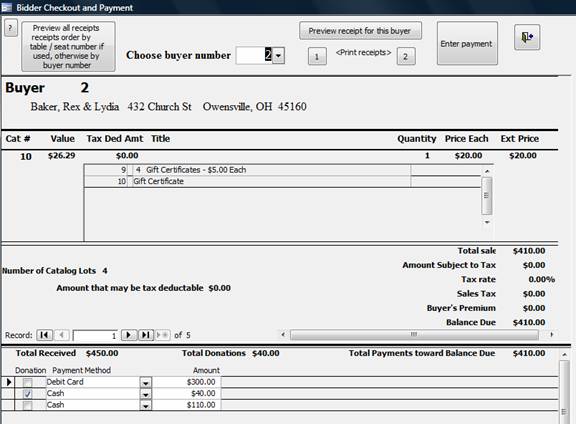Open the Choose buyer number dropdown
The width and height of the screenshot is (576, 424).
click(278, 55)
